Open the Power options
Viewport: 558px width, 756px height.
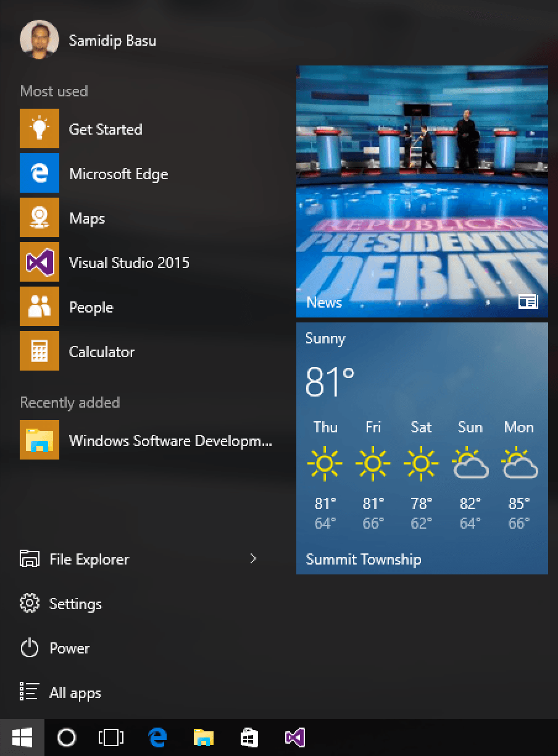70,648
